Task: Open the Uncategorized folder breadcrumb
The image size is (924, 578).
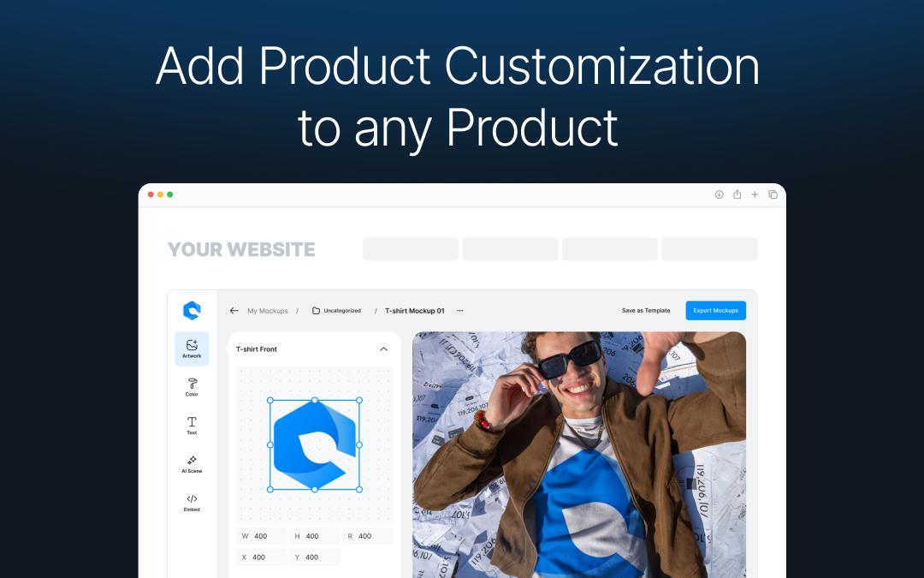Action: pyautogui.click(x=336, y=310)
